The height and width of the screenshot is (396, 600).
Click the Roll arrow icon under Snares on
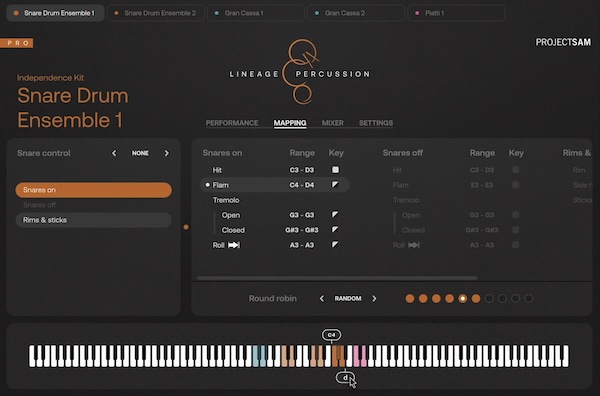point(234,245)
